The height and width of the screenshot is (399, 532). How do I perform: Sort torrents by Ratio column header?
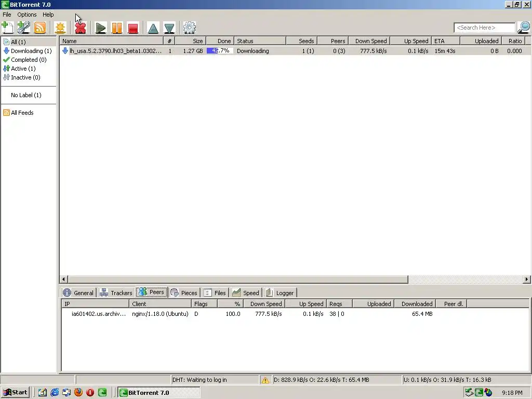coord(515,41)
